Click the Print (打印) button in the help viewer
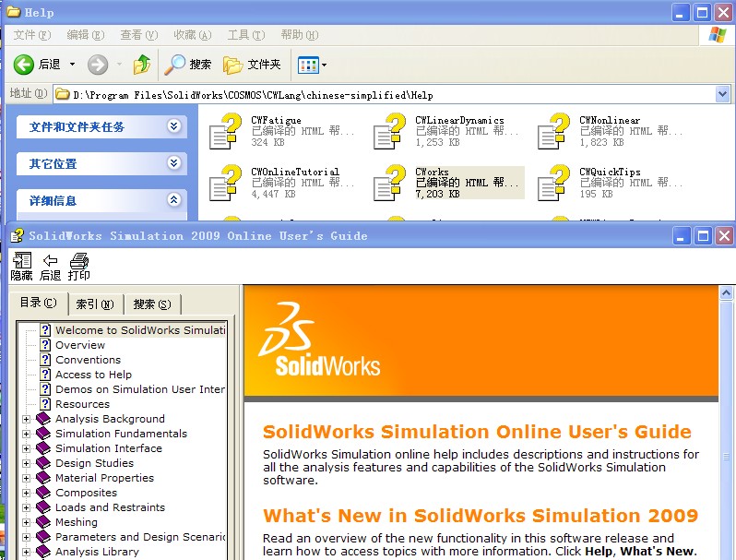The width and height of the screenshot is (736, 560). tap(79, 267)
